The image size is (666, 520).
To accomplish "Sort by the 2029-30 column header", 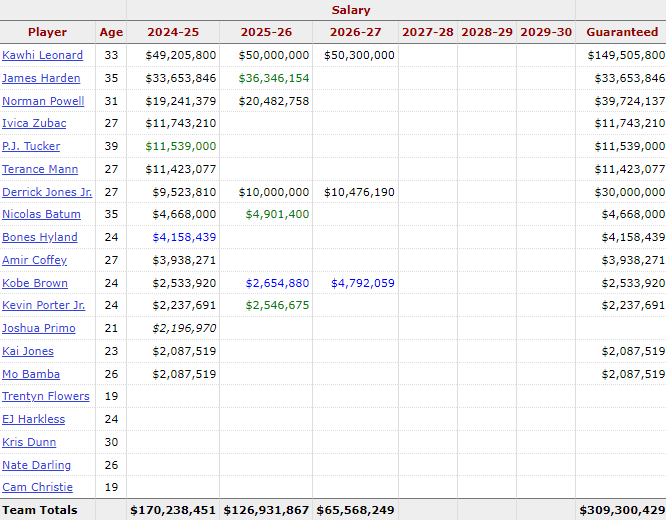I will coord(546,32).
